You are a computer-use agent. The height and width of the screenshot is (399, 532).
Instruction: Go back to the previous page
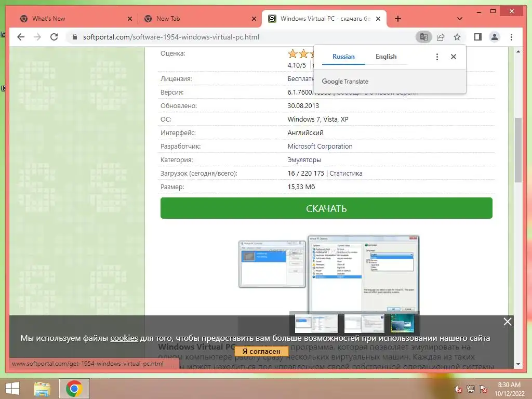21,37
